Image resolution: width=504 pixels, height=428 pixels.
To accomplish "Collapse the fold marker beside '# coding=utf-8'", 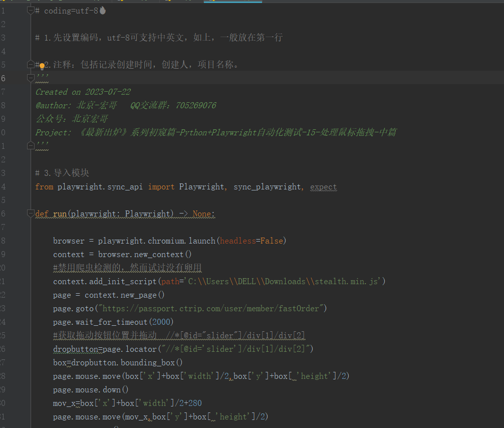I will click(31, 11).
